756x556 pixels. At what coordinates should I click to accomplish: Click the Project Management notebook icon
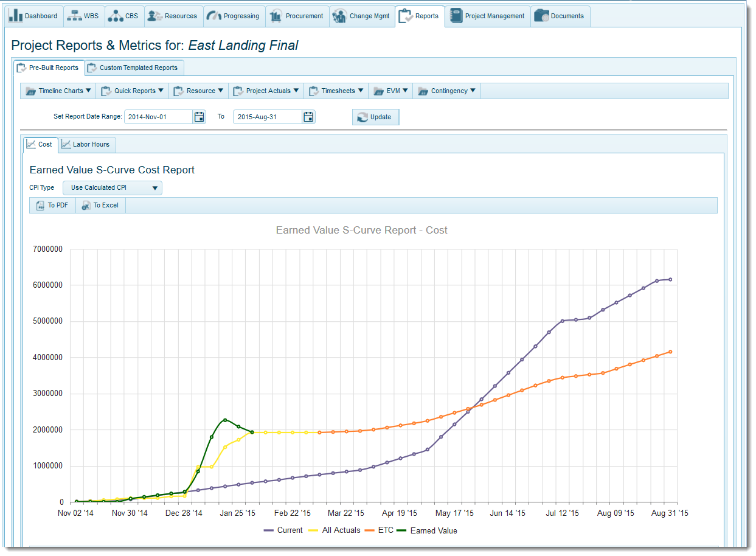click(x=455, y=16)
